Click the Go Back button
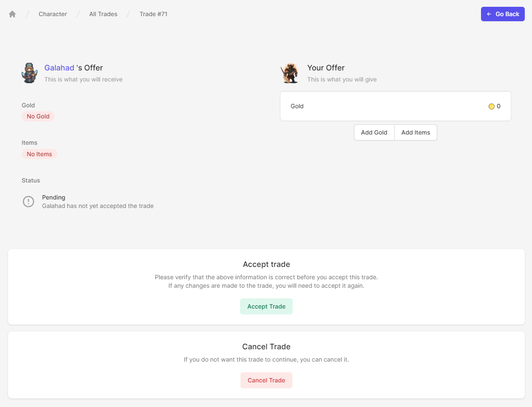 point(503,14)
